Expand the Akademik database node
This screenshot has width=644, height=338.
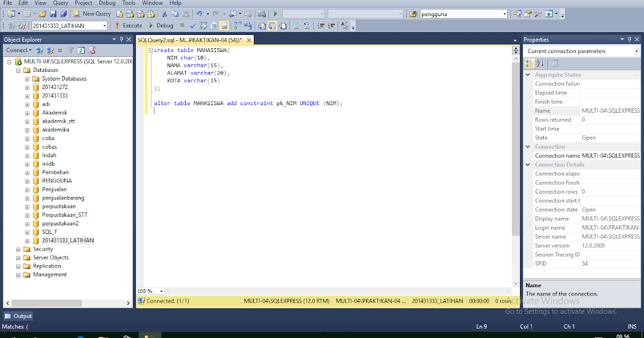coord(27,113)
